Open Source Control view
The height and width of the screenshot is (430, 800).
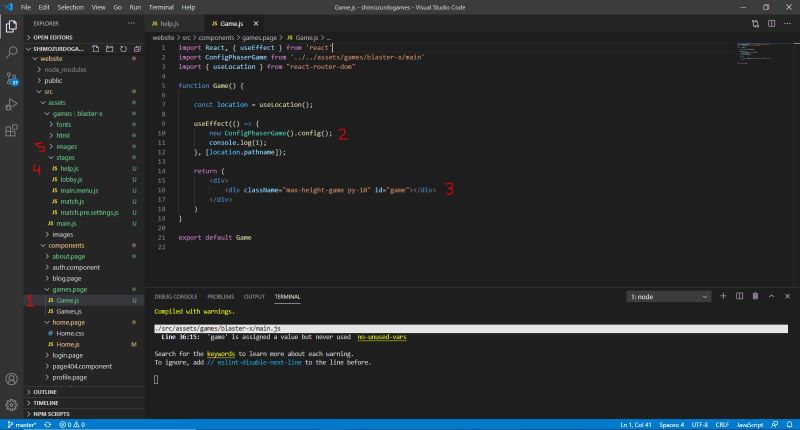11,79
